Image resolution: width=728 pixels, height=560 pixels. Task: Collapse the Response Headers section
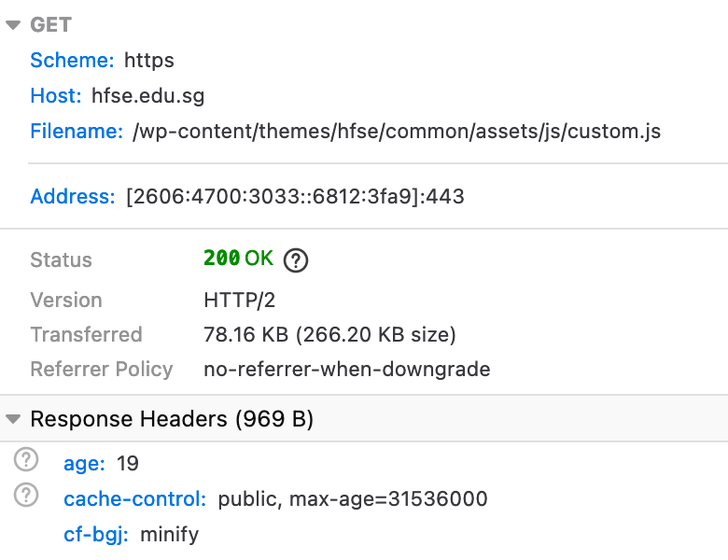pos(13,420)
